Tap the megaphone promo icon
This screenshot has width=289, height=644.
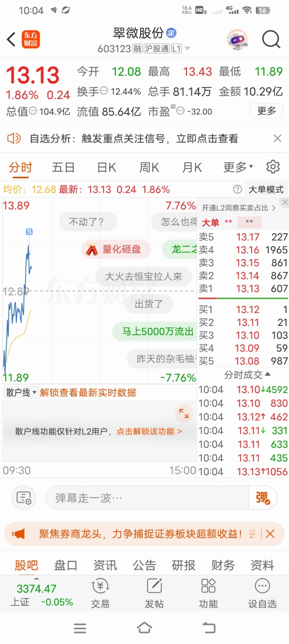point(18,534)
